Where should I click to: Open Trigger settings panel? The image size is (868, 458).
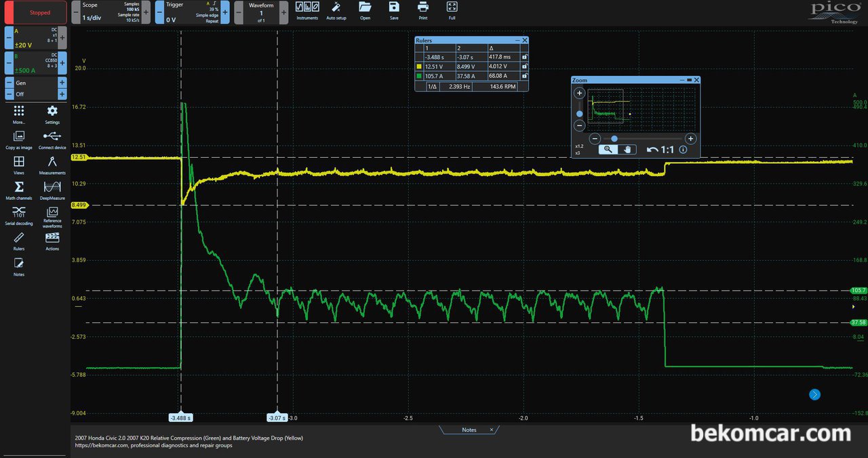point(192,12)
